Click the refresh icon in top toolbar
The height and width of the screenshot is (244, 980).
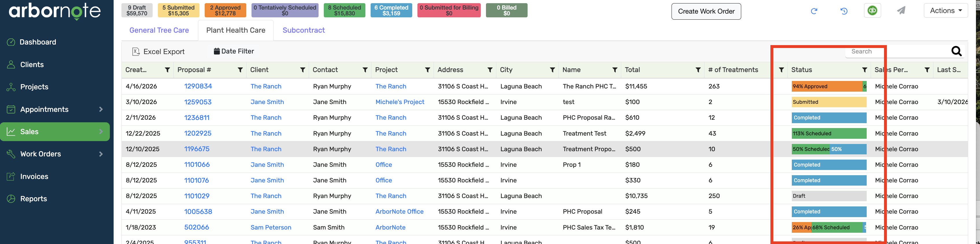(814, 11)
